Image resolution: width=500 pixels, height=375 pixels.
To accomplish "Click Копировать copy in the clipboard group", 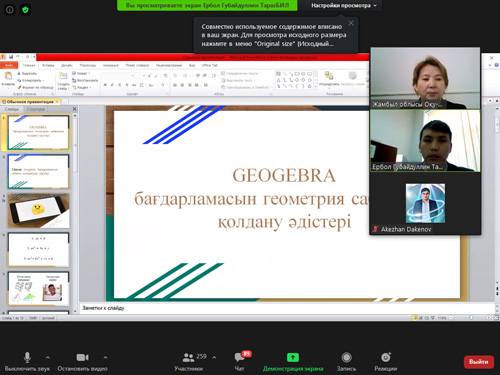I will click(x=30, y=80).
